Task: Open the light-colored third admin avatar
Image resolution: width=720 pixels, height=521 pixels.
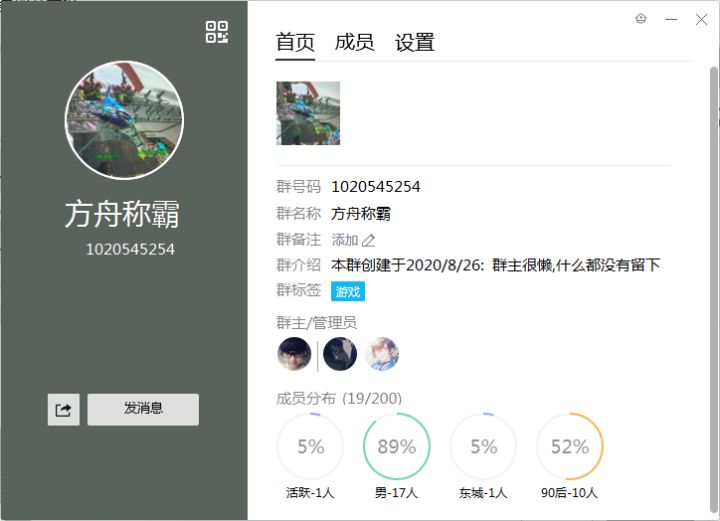Action: [382, 354]
